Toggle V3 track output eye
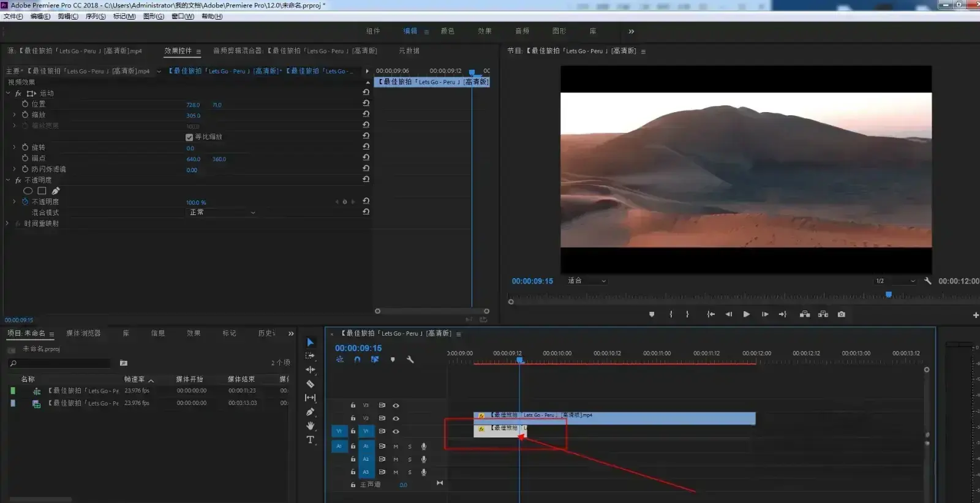 click(x=396, y=406)
